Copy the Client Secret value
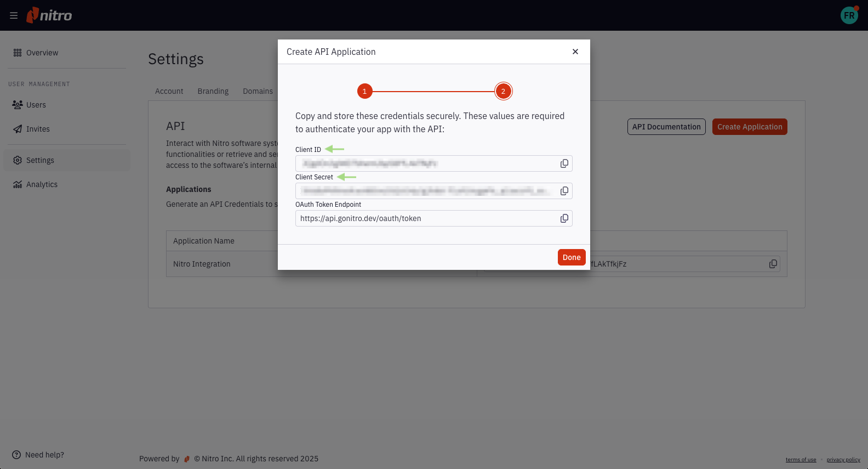The image size is (868, 469). click(x=564, y=191)
